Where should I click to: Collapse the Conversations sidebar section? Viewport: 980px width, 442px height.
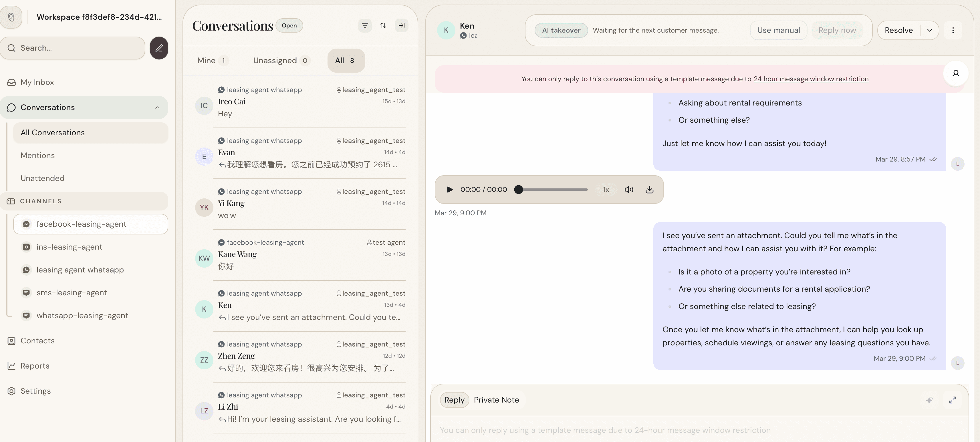pyautogui.click(x=157, y=107)
